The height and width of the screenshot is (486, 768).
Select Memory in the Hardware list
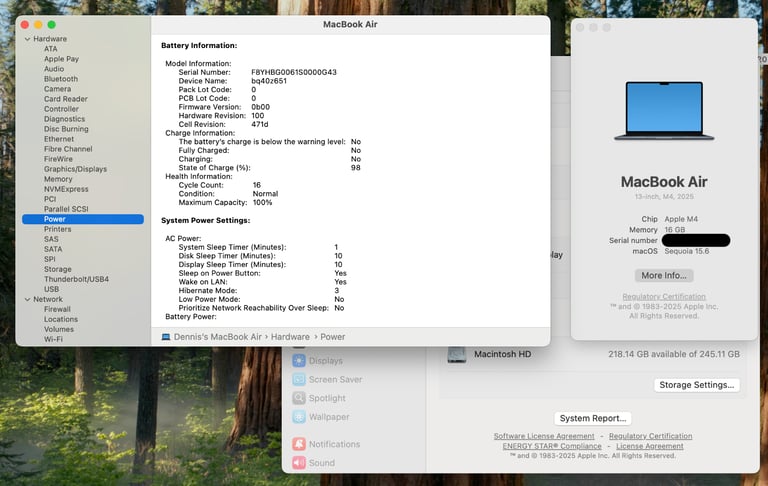coord(58,179)
